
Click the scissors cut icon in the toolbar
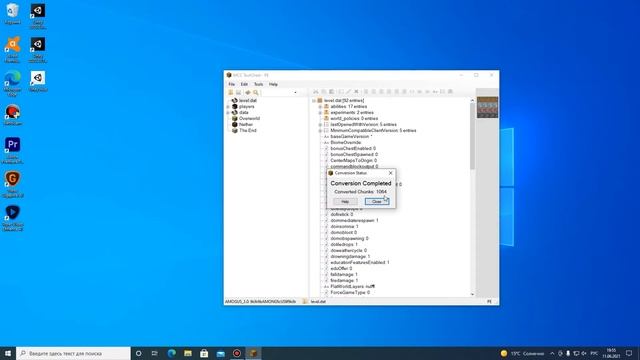tap(316, 92)
